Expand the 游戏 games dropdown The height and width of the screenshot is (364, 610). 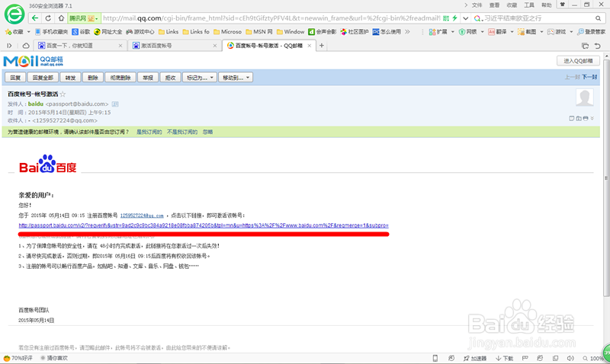point(571,32)
